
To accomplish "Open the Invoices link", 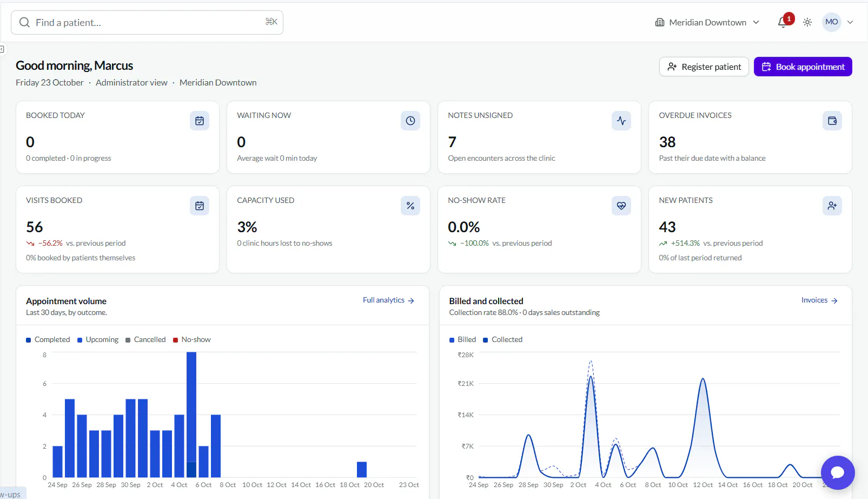I will [819, 300].
